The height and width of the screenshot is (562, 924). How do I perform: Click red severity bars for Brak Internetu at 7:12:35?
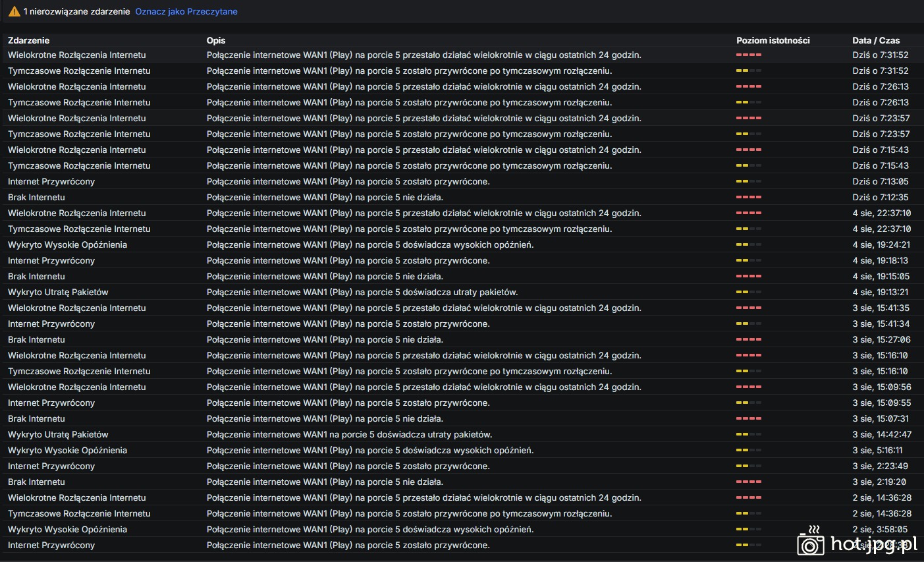[749, 197]
